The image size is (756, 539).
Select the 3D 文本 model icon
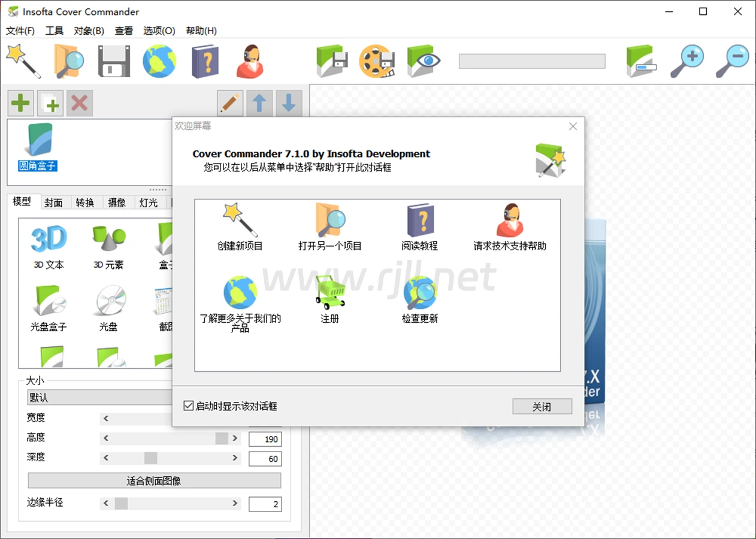click(49, 241)
